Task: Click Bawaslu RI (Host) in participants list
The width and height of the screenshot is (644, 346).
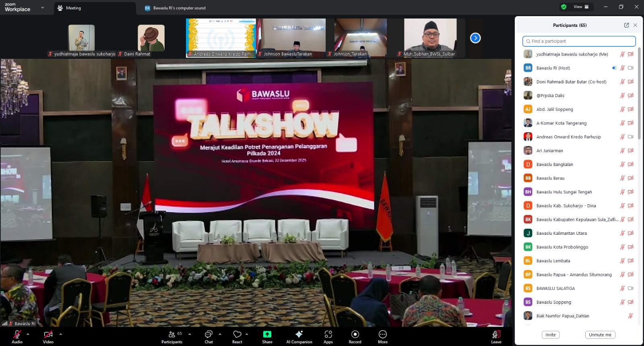Action: pos(579,68)
